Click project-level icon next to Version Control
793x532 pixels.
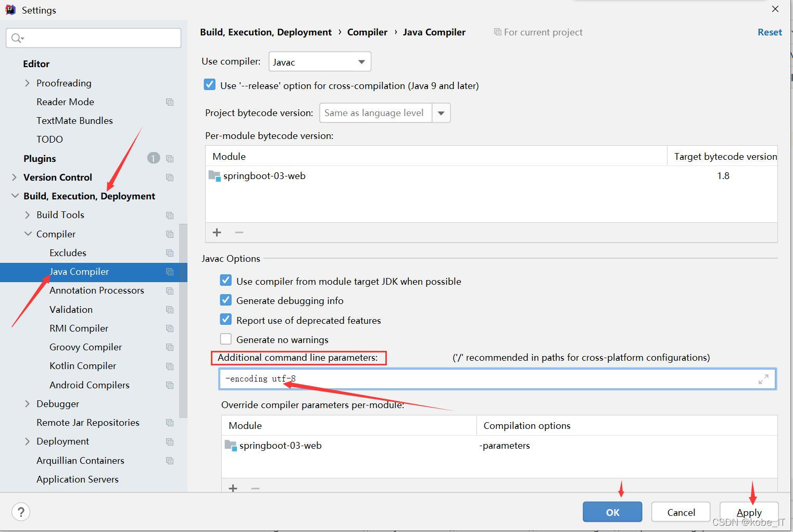pos(170,178)
